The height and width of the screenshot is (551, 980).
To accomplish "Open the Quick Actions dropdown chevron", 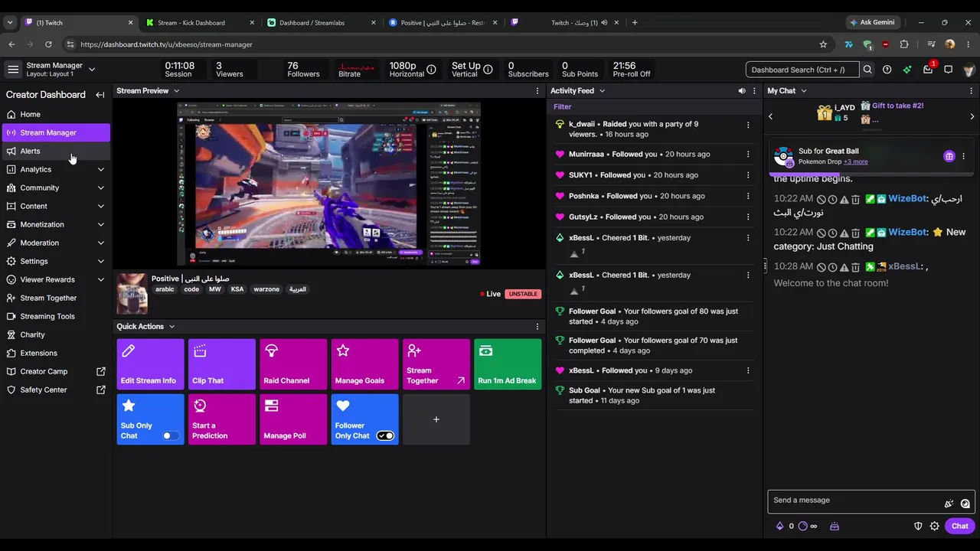I will [x=171, y=327].
